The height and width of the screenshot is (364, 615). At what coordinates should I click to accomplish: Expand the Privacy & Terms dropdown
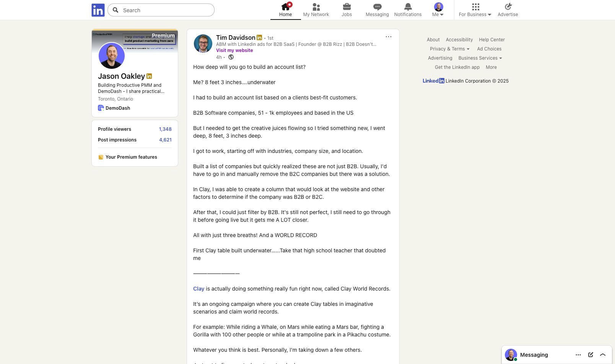point(449,49)
